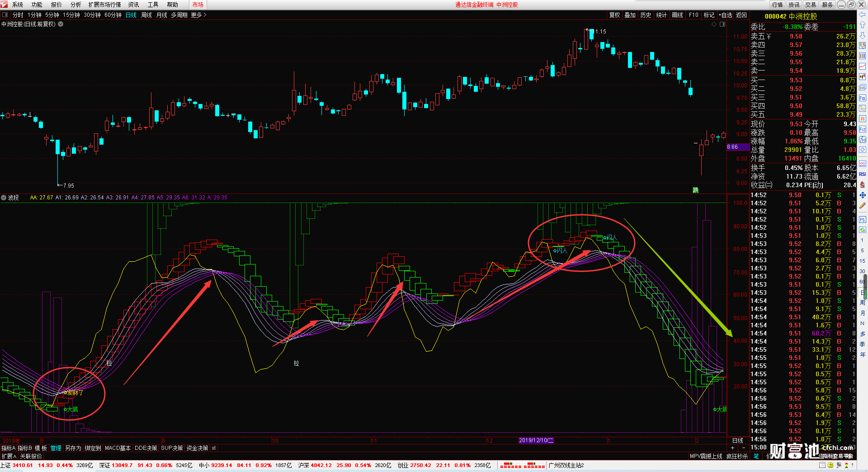Click the F12 trading sidebar icon
The width and height of the screenshot is (868, 472).
pyautogui.click(x=863, y=129)
